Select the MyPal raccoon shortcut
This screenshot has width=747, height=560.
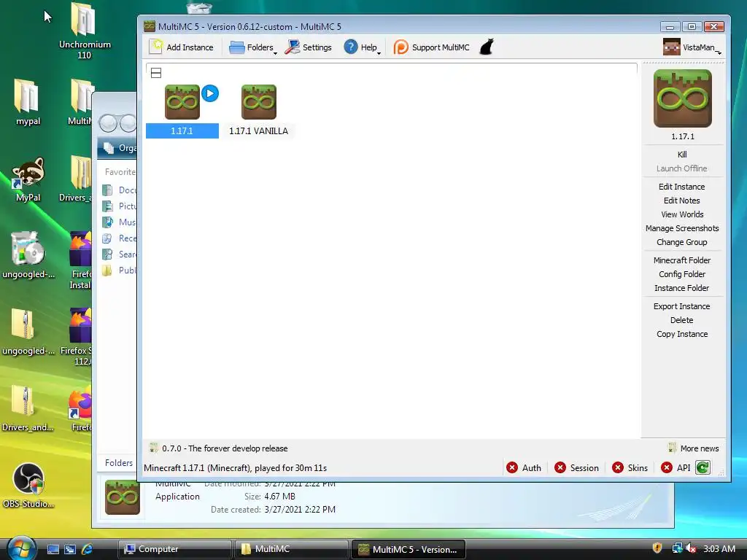coord(28,179)
